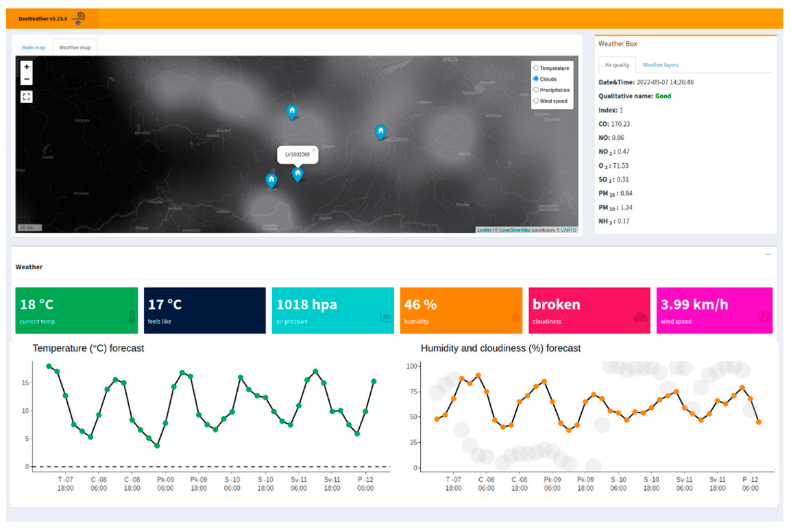
Task: Switch to the Main map tab
Action: pos(34,47)
